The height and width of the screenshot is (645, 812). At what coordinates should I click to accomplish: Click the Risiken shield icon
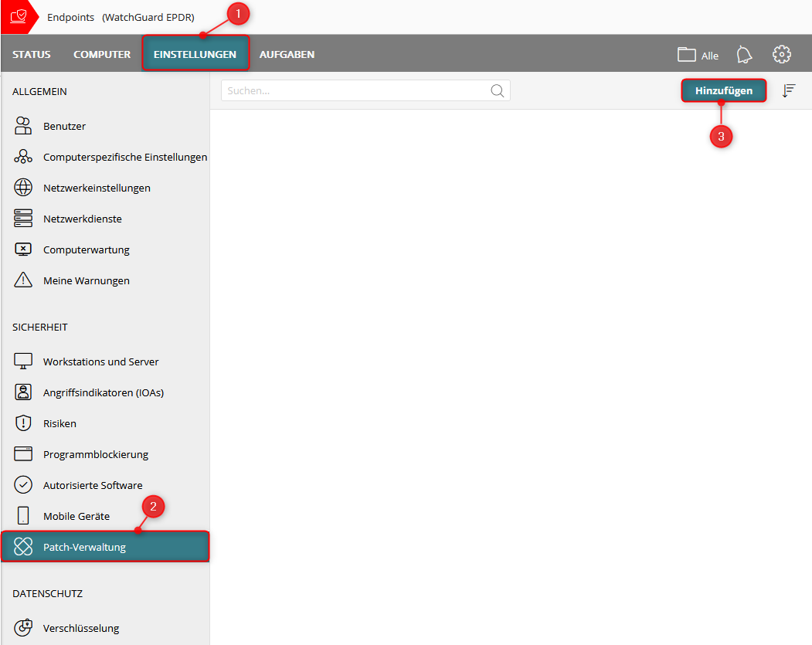[23, 423]
